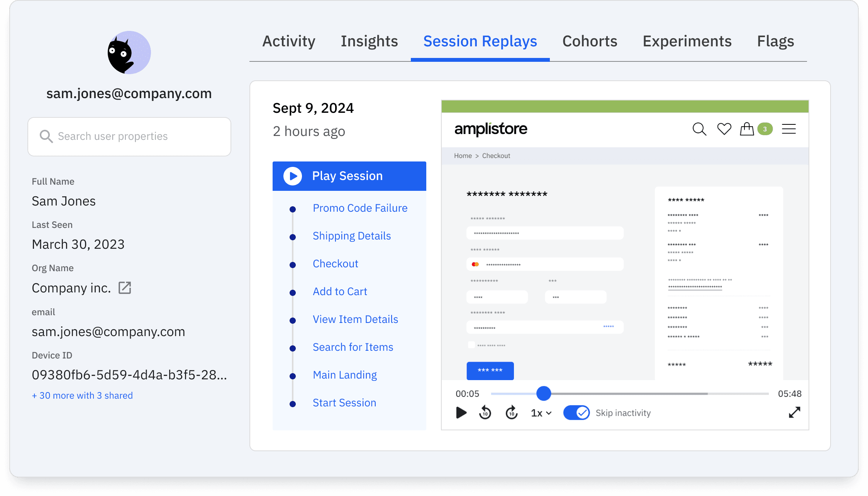Open search in the amplistore replay header
Image resolution: width=868 pixels, height=496 pixels.
[699, 129]
